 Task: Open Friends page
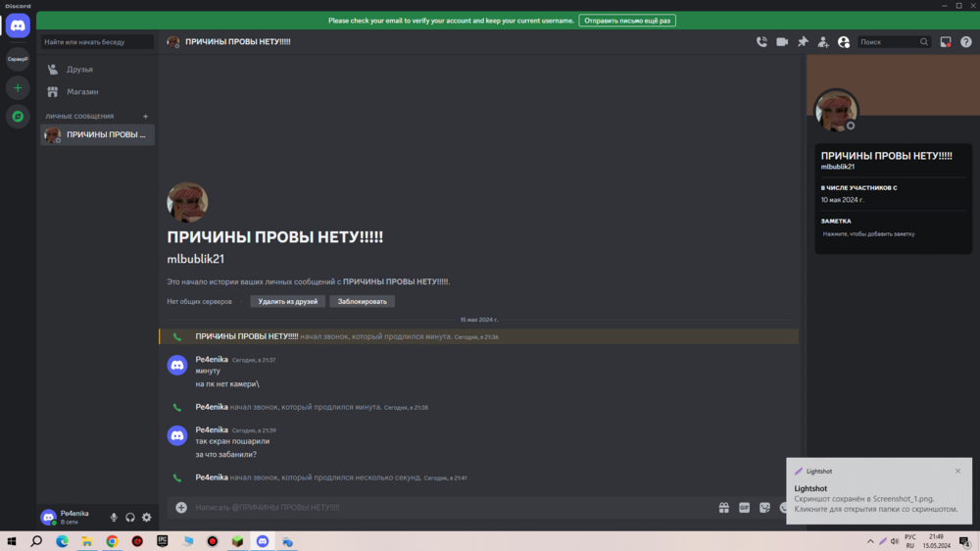97,70
